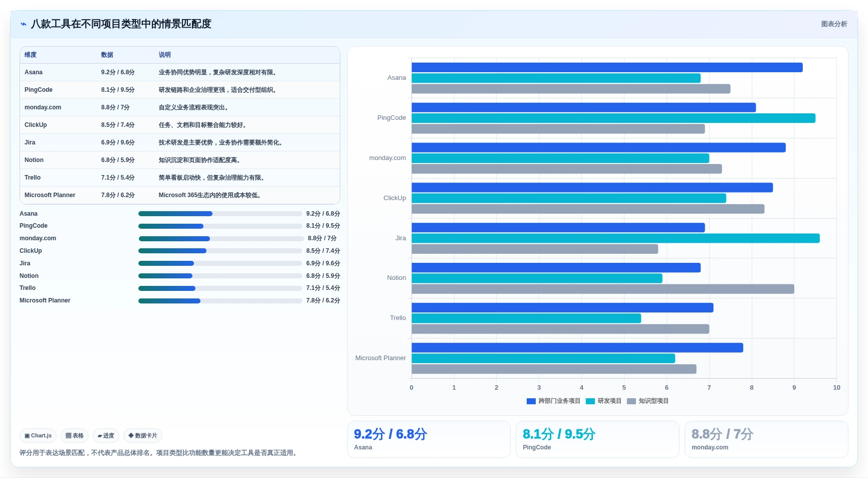The image size is (868, 478).
Task: Click the Asana name cell in the table
Action: pos(34,72)
